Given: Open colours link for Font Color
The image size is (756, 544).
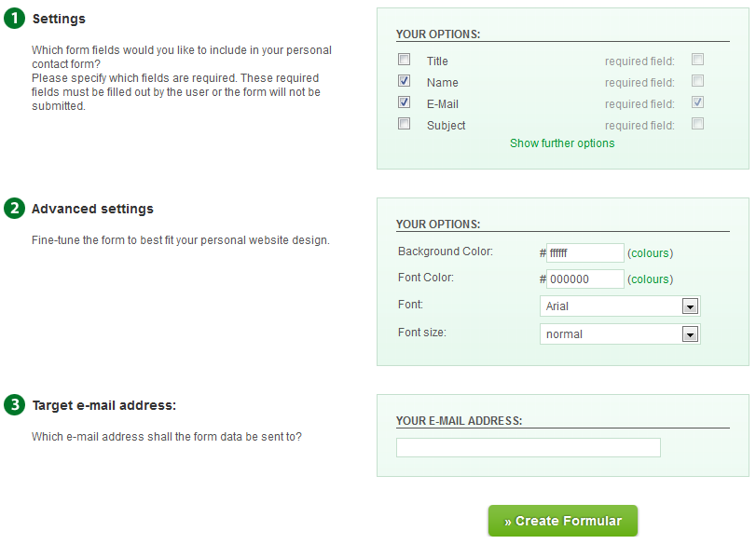Looking at the screenshot, I should pos(650,279).
